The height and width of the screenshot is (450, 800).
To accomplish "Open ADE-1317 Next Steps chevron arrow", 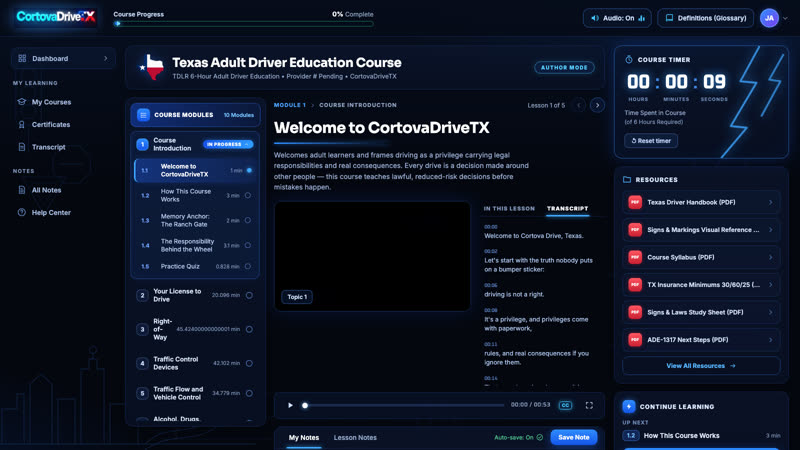I will click(x=770, y=340).
